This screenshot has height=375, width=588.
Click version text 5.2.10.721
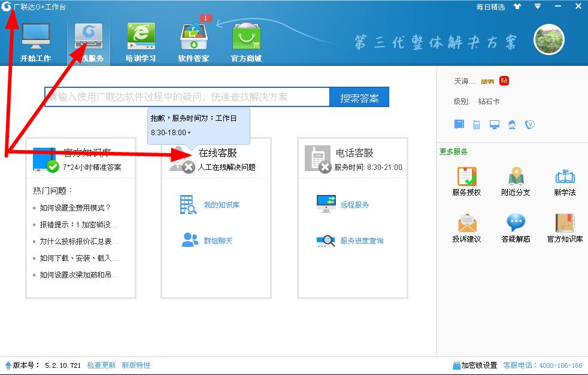(63, 365)
